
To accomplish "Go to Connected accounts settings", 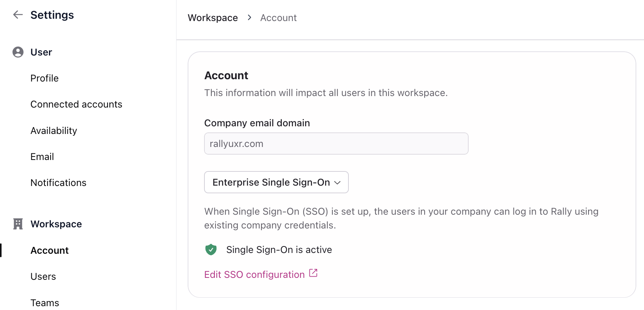I will [x=76, y=104].
